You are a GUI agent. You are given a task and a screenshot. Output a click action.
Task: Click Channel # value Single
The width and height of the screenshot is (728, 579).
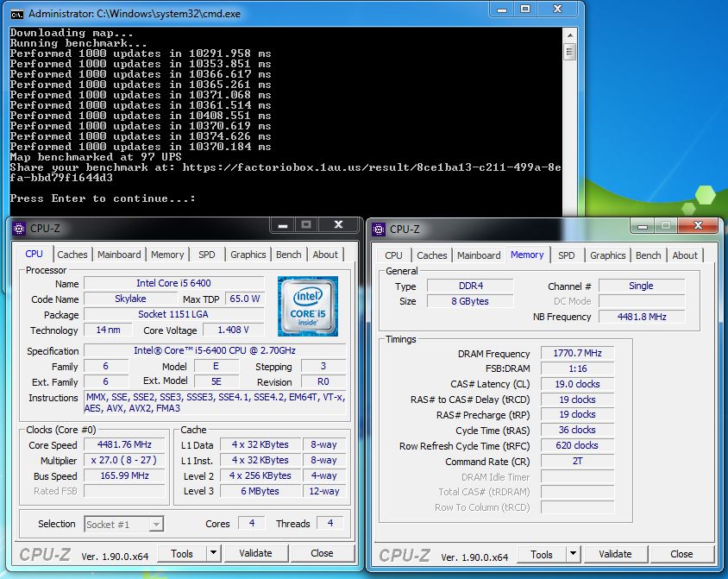point(642,286)
